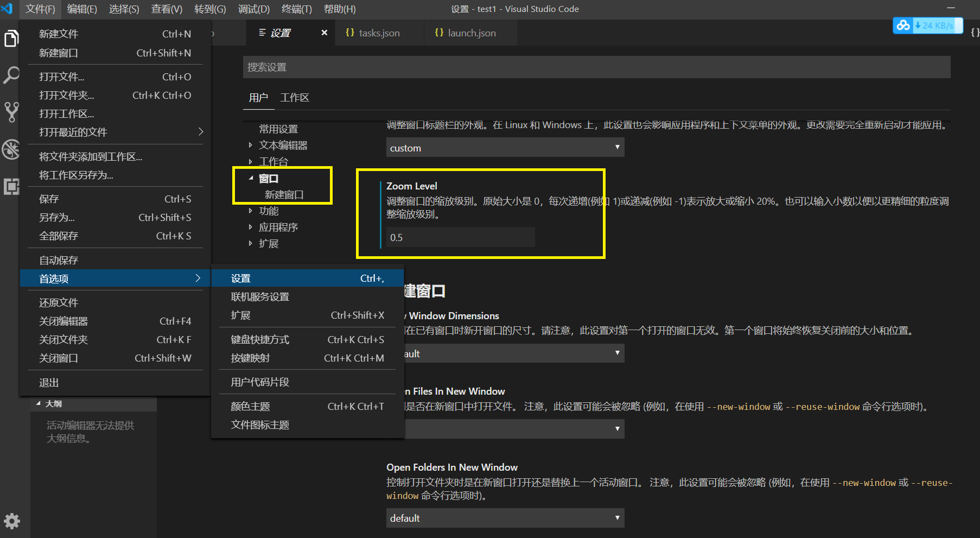Open the 帮助(H) menu

(340, 9)
